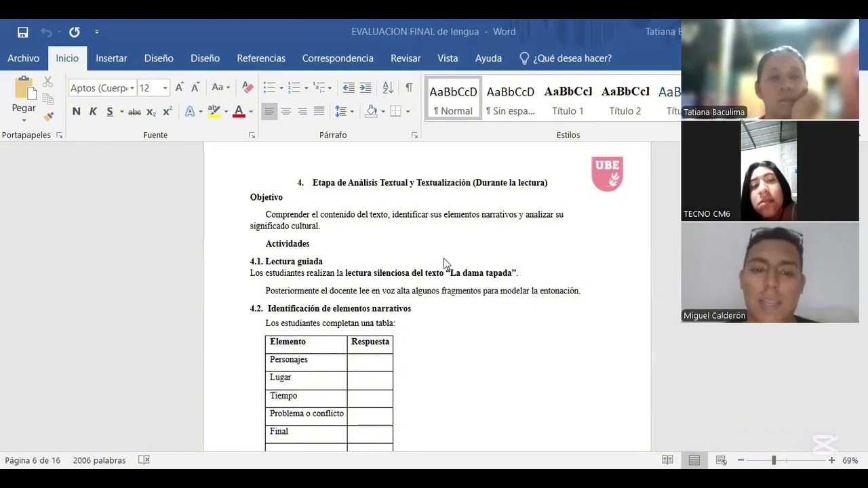Screen dimensions: 868x488
Task: Save the document with the floppy disk icon
Action: click(23, 32)
